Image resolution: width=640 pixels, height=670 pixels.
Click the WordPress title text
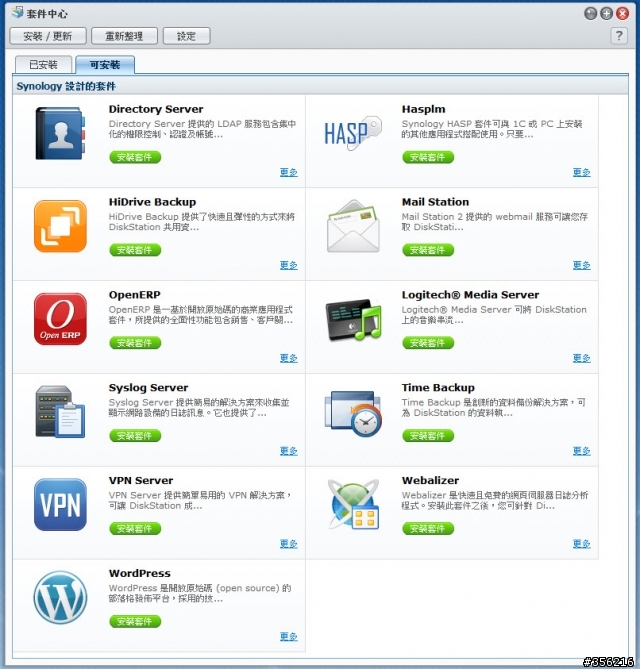click(x=140, y=573)
